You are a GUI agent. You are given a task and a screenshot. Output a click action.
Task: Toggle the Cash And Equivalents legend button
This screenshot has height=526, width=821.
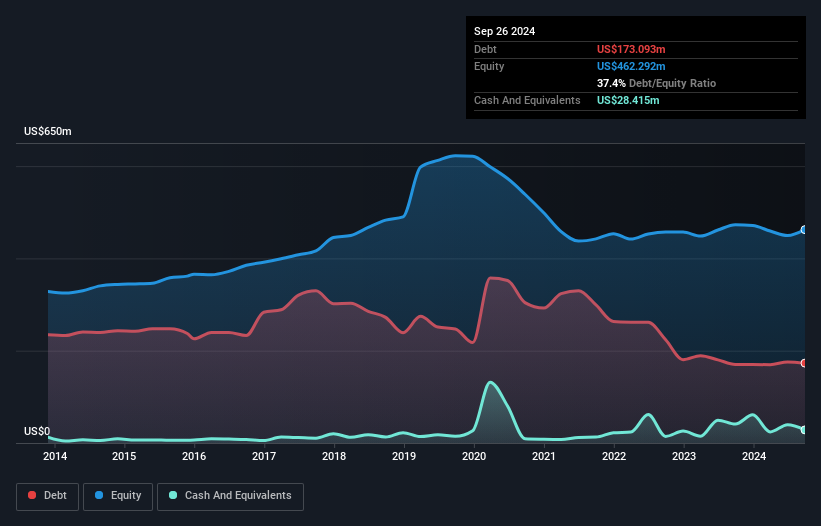click(x=230, y=496)
